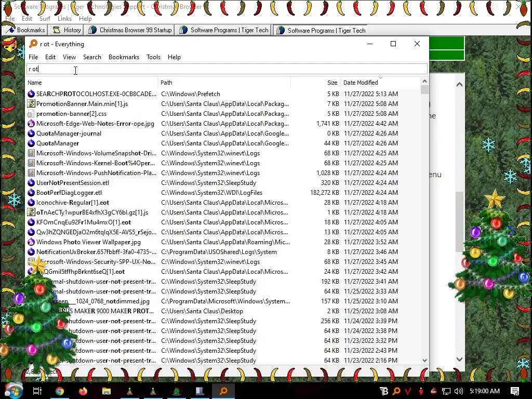Click the red V tray icon

point(408,391)
